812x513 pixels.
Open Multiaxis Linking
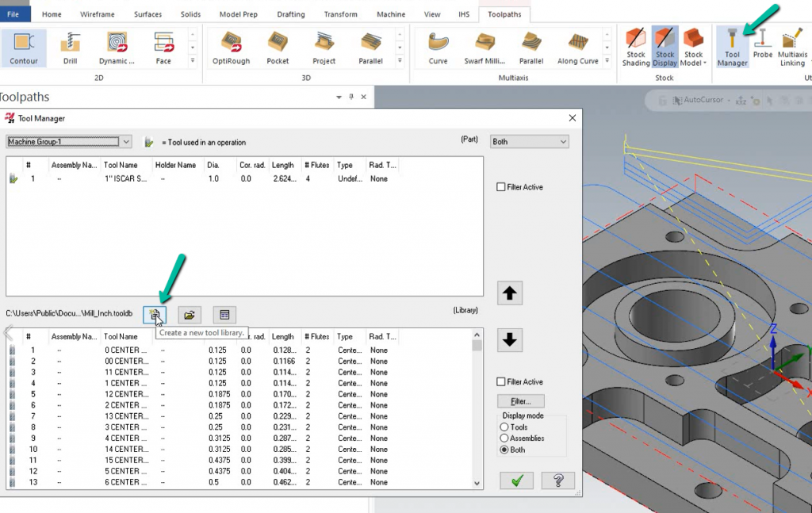click(792, 48)
